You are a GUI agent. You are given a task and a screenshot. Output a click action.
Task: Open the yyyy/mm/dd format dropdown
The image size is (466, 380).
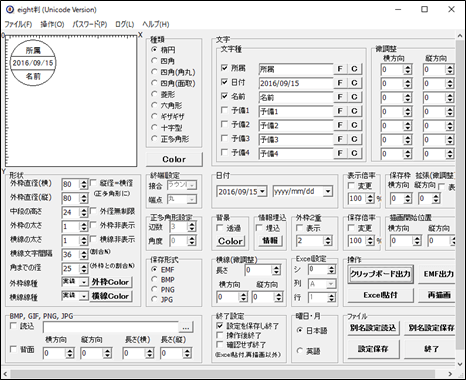328,191
